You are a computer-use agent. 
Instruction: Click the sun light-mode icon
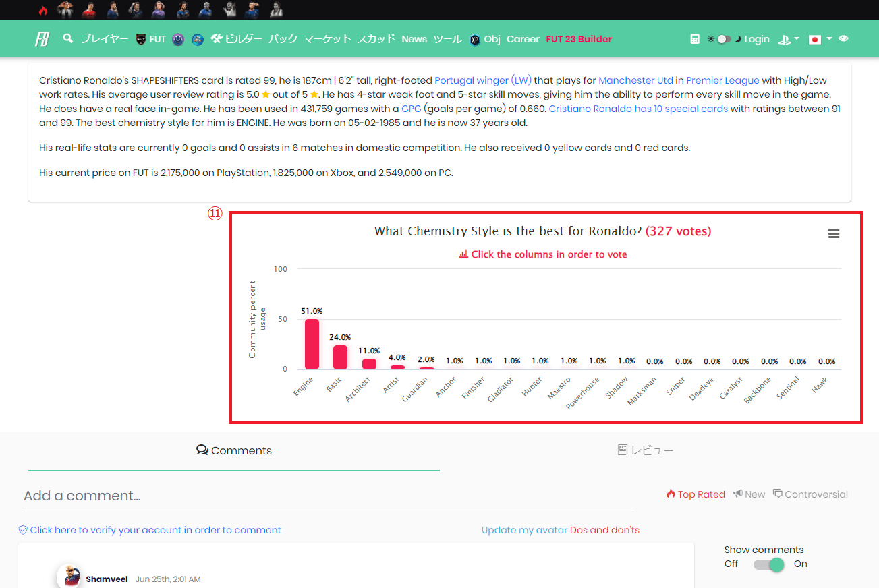[710, 39]
